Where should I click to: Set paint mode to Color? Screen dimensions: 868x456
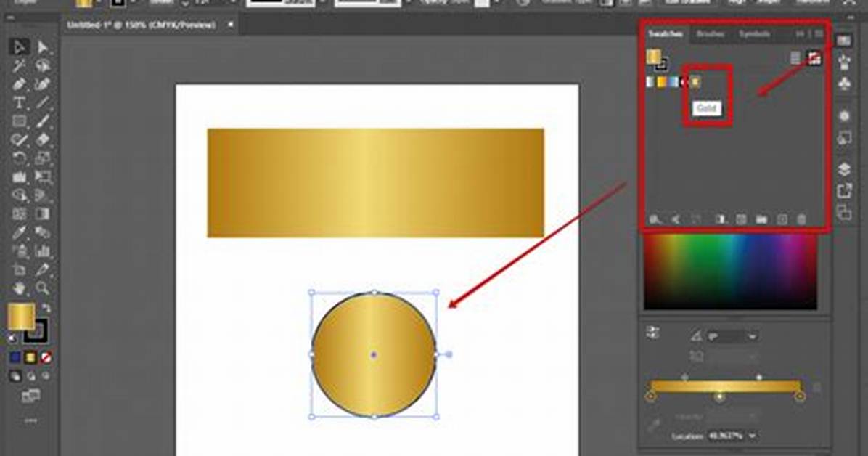[15, 358]
